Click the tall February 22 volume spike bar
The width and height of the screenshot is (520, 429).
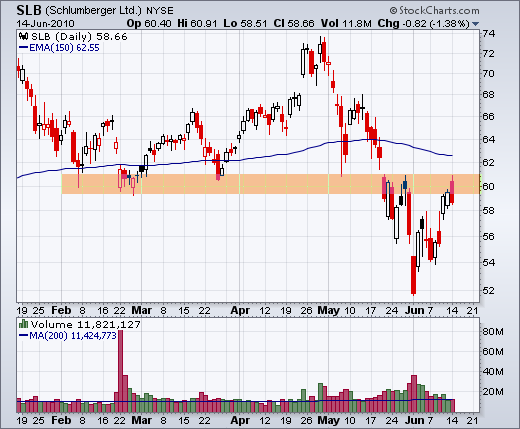(121, 371)
